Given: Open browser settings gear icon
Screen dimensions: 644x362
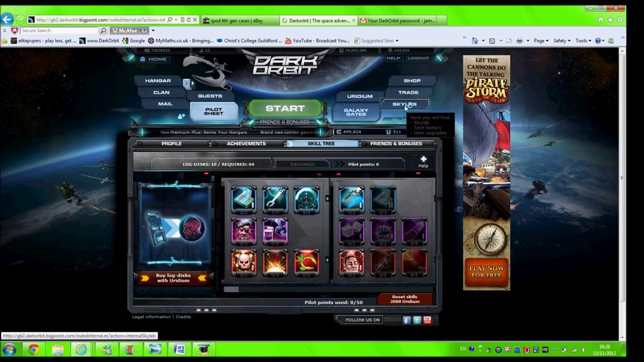Looking at the screenshot, I should coord(620,20).
